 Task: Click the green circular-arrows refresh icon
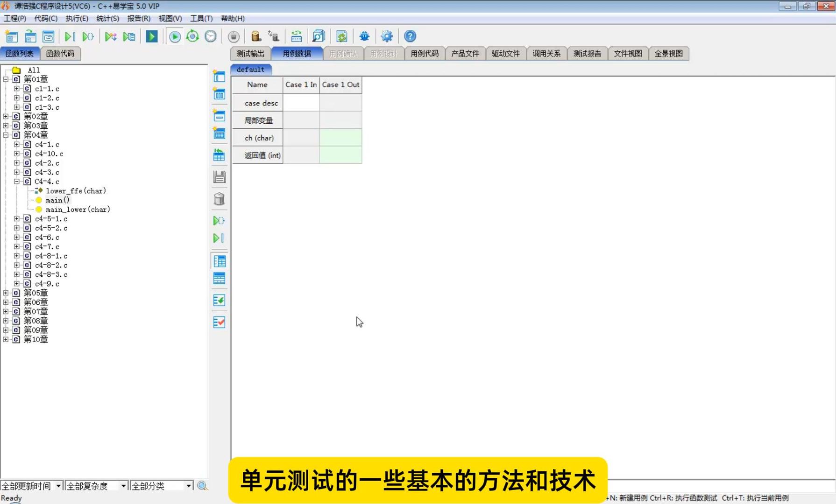pos(192,36)
